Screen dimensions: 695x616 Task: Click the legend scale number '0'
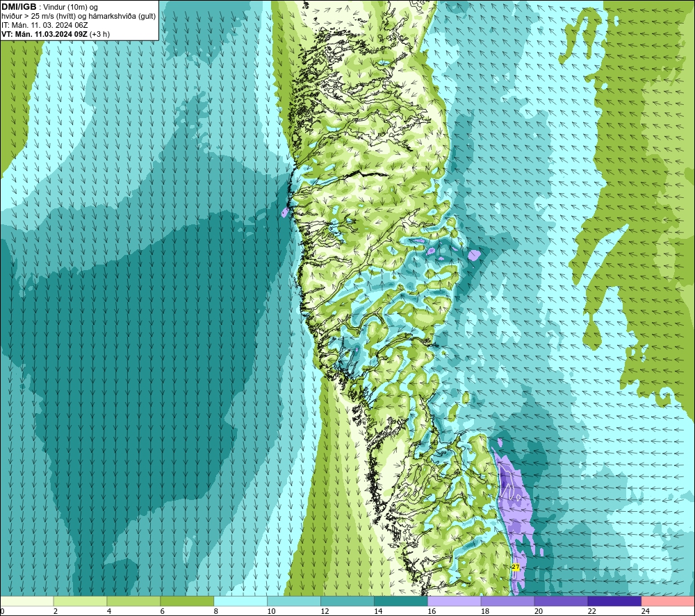coord(2,611)
